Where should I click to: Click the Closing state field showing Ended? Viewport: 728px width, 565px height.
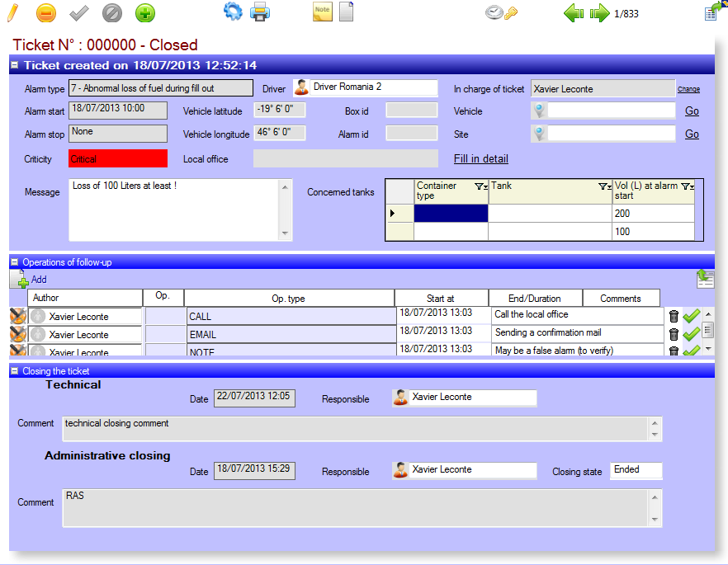pyautogui.click(x=636, y=470)
